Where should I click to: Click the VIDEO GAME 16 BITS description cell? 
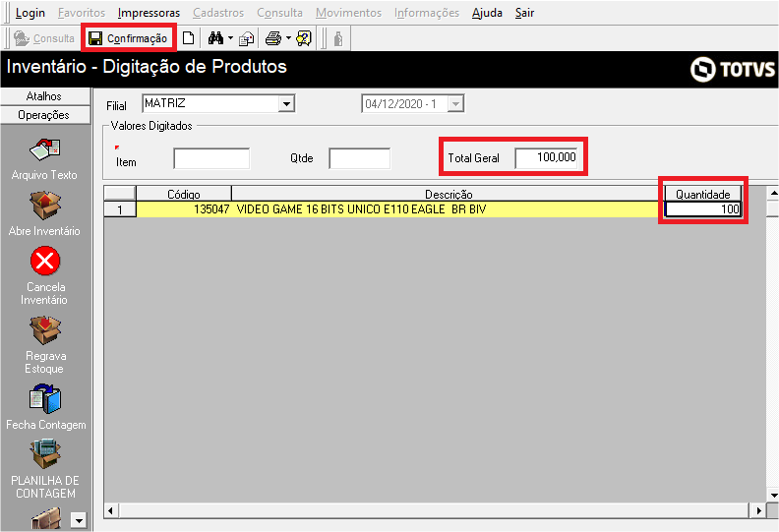pyautogui.click(x=449, y=209)
